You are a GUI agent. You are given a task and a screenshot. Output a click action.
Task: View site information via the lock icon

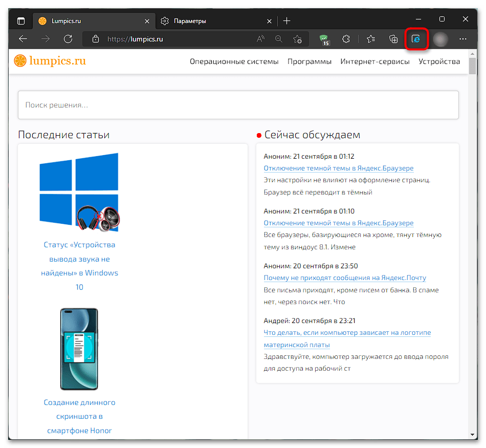(96, 39)
